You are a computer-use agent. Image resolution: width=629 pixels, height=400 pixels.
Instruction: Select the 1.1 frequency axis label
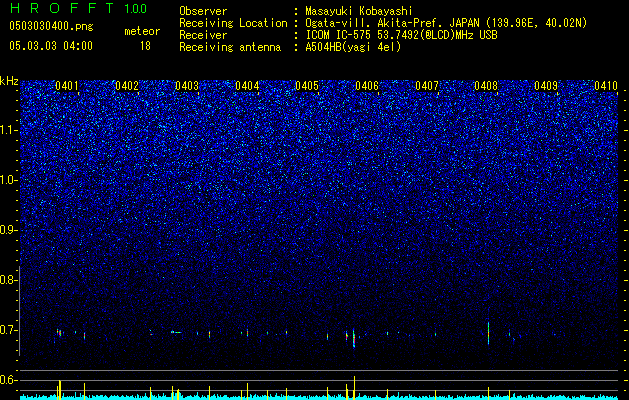point(8,130)
